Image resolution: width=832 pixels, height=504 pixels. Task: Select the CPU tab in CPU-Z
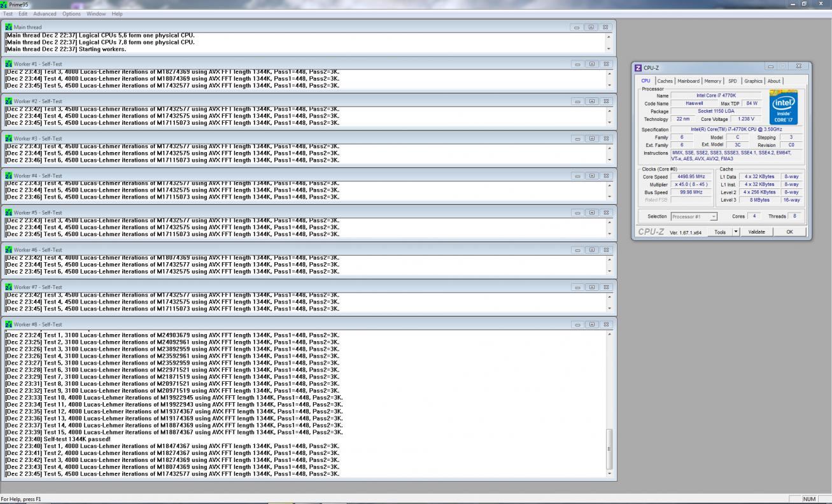pos(646,81)
